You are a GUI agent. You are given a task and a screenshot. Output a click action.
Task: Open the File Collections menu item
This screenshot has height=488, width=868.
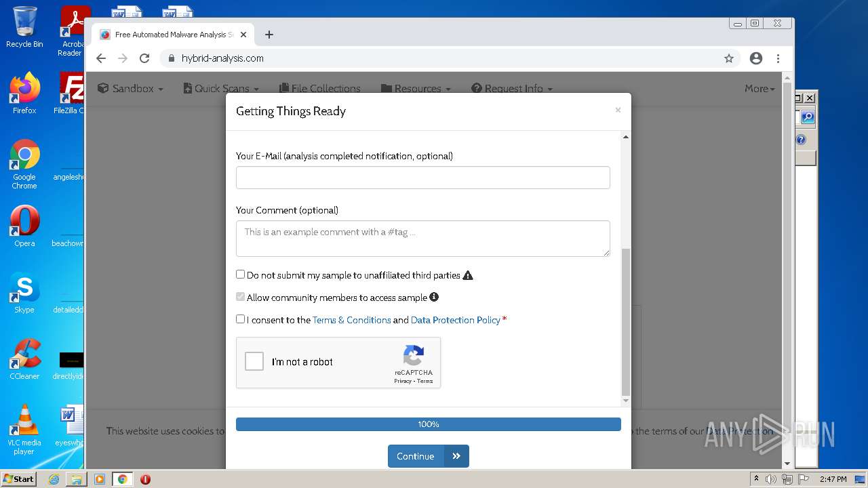click(x=320, y=88)
